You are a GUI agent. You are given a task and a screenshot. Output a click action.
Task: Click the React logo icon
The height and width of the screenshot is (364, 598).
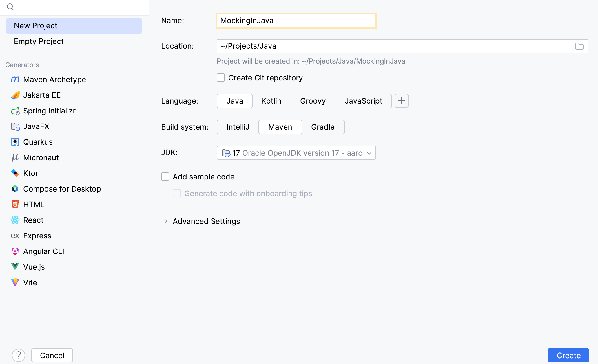15,220
